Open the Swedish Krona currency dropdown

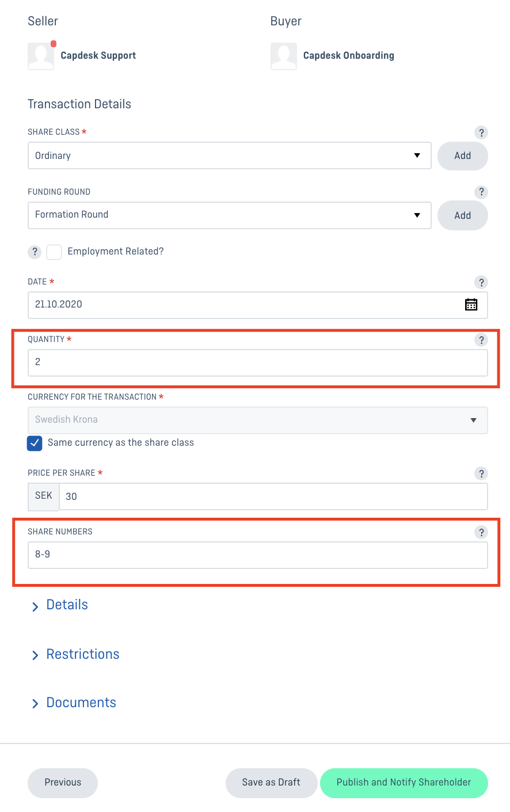click(258, 420)
